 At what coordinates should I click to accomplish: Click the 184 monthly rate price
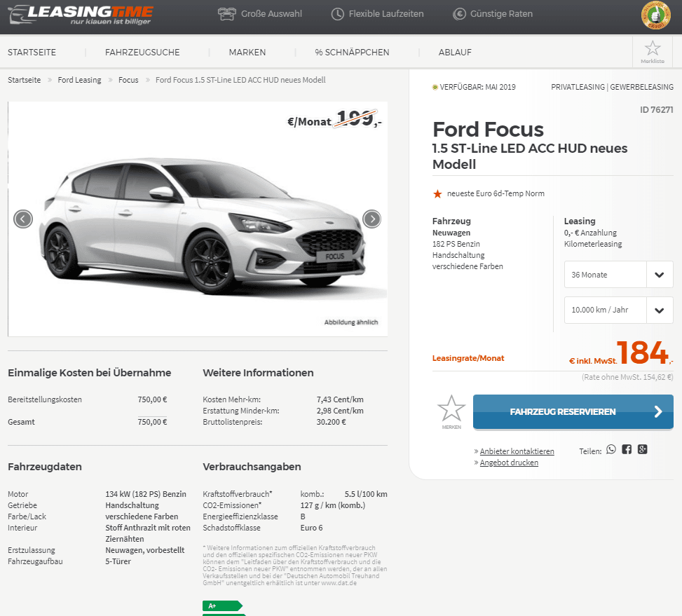642,352
